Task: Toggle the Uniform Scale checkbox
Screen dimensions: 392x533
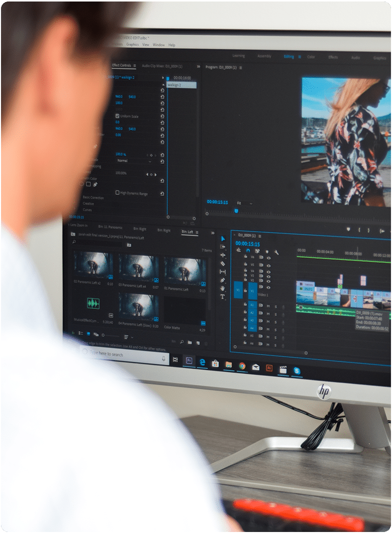Action: (117, 116)
